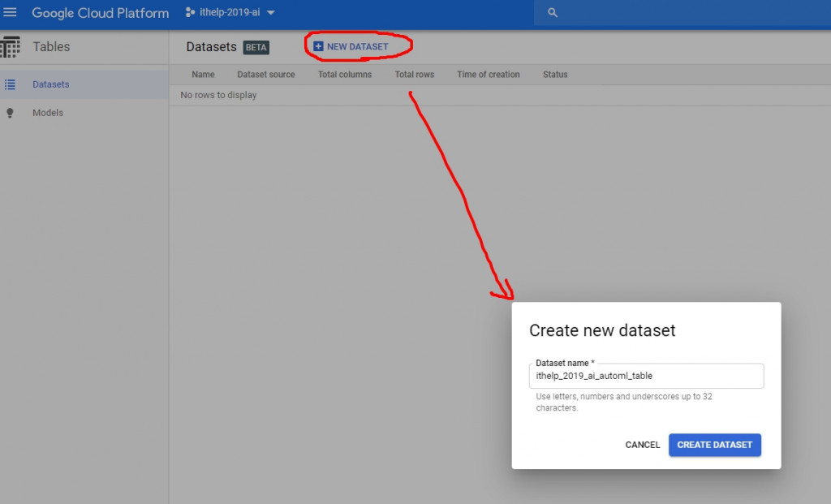Click the CREATE DATASET button
This screenshot has width=831, height=504.
714,445
